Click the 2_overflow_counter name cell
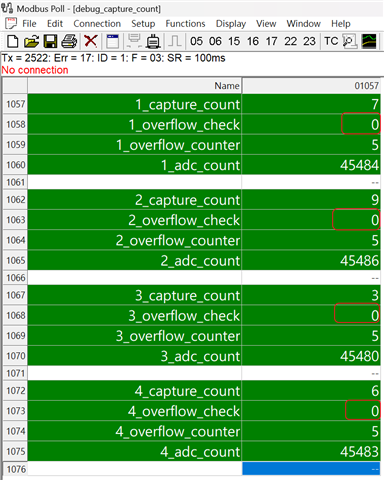The height and width of the screenshot is (480, 384). pos(134,240)
